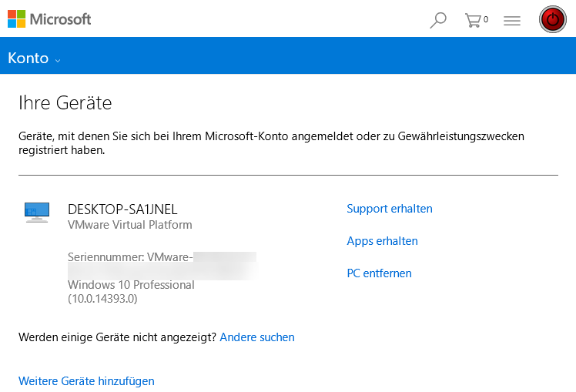Expand the Konto dropdown chevron

(58, 60)
